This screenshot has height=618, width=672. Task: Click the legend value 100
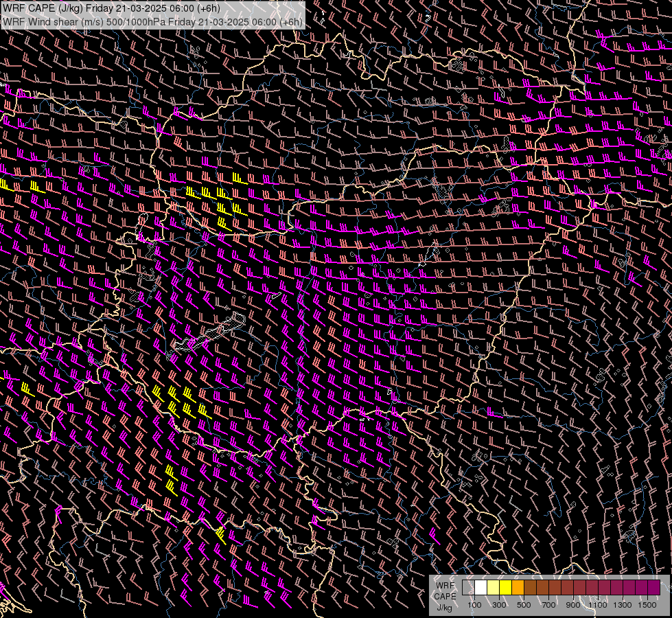[x=474, y=605]
